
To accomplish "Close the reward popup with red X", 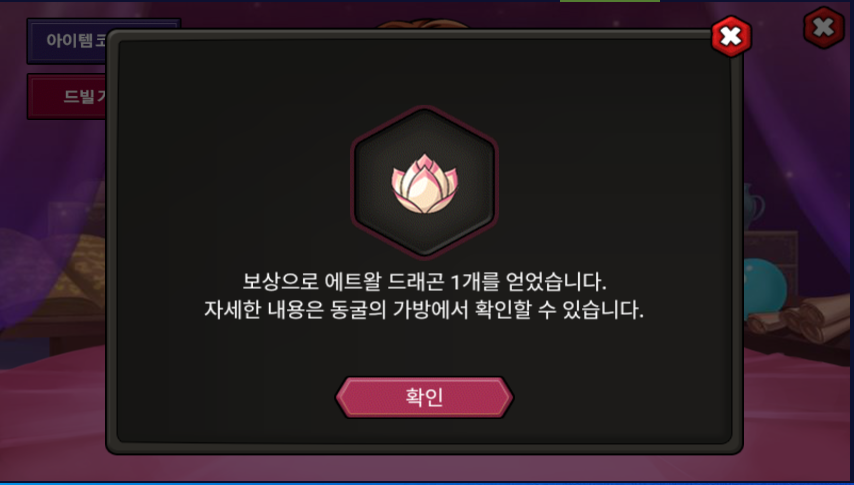I will pyautogui.click(x=731, y=37).
